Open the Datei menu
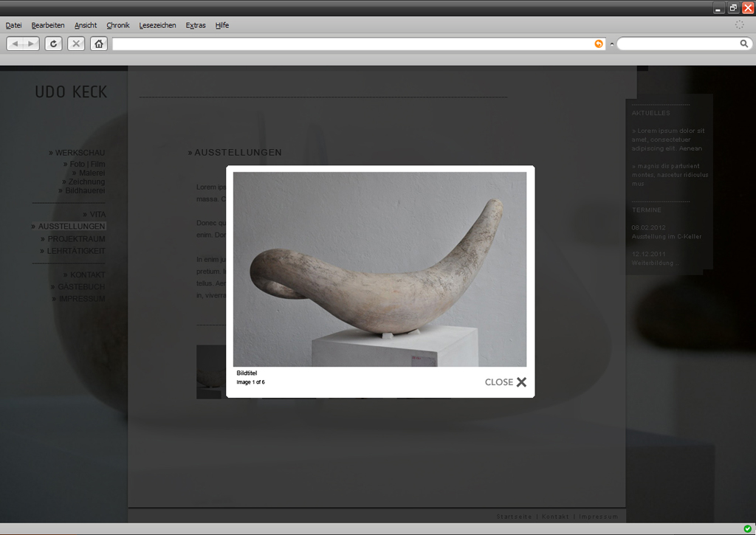The height and width of the screenshot is (535, 756). click(13, 25)
